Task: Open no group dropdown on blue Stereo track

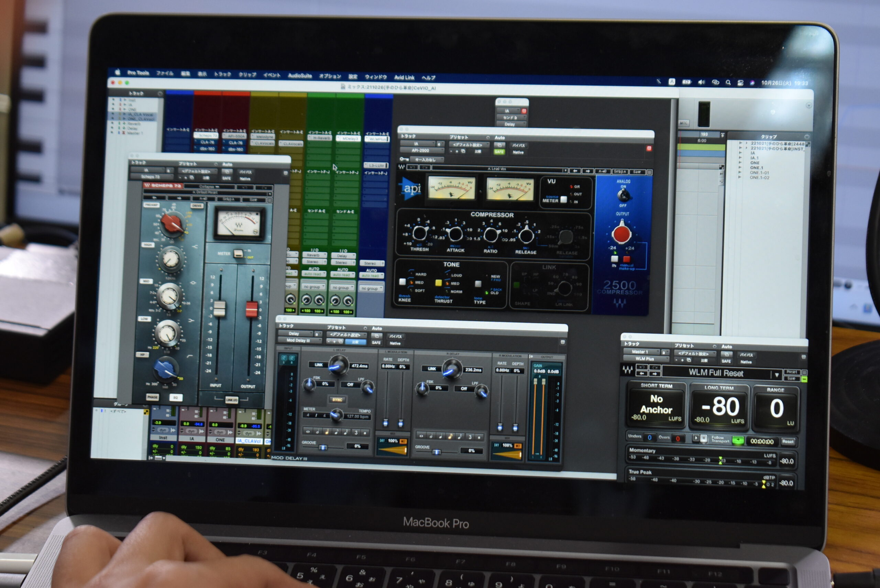Action: click(x=371, y=288)
